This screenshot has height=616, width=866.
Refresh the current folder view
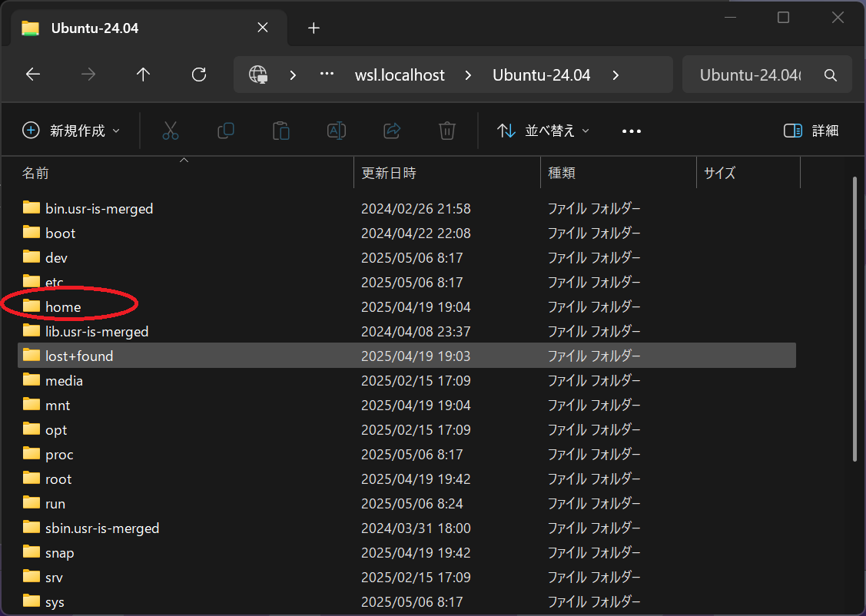(199, 75)
